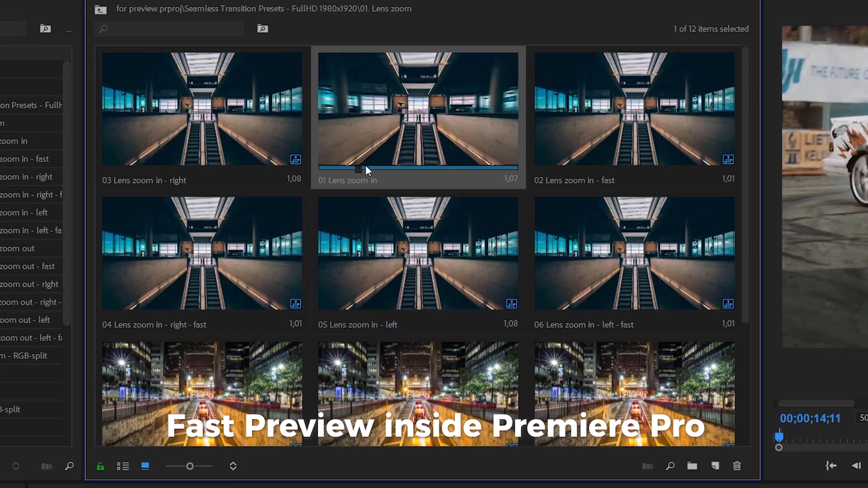Viewport: 868px width, 488px height.
Task: Click sequence badge on 04 Lens zoom in - right - fast
Action: [x=295, y=304]
